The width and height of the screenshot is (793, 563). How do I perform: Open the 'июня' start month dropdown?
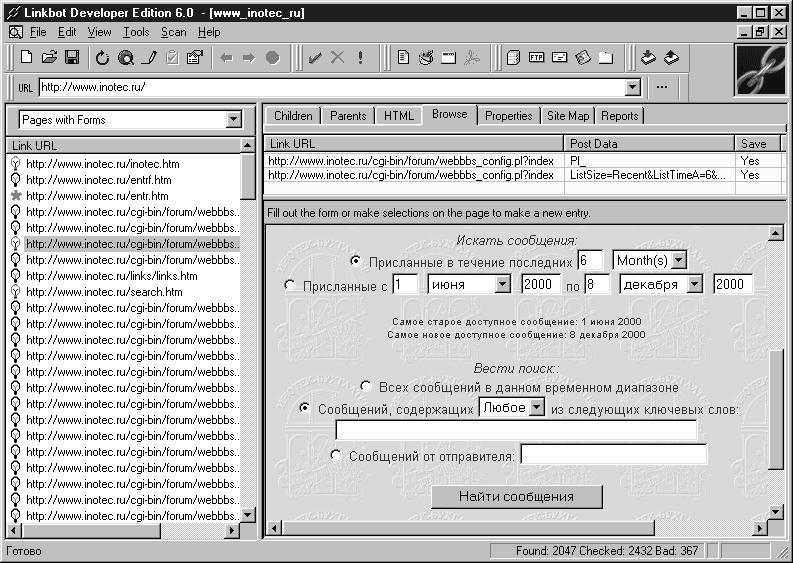pos(502,284)
